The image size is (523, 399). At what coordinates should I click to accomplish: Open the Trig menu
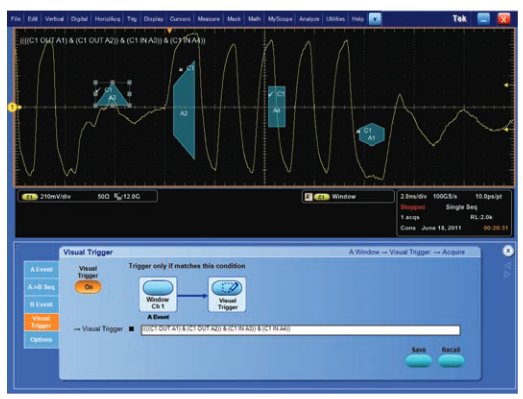[132, 19]
